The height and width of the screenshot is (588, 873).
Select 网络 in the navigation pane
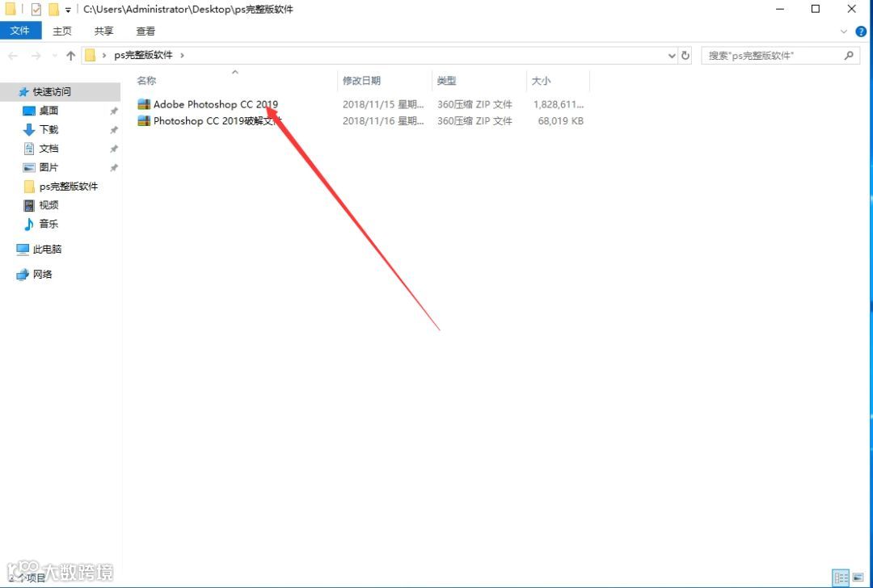[x=42, y=275]
